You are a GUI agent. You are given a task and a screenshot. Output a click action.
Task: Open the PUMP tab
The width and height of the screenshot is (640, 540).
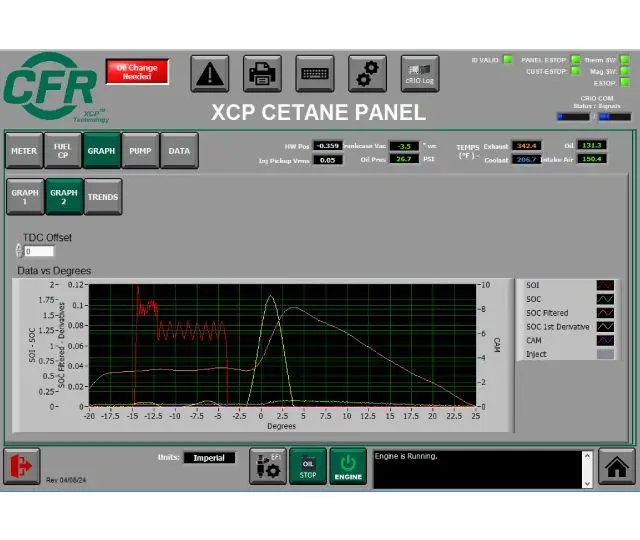point(140,151)
